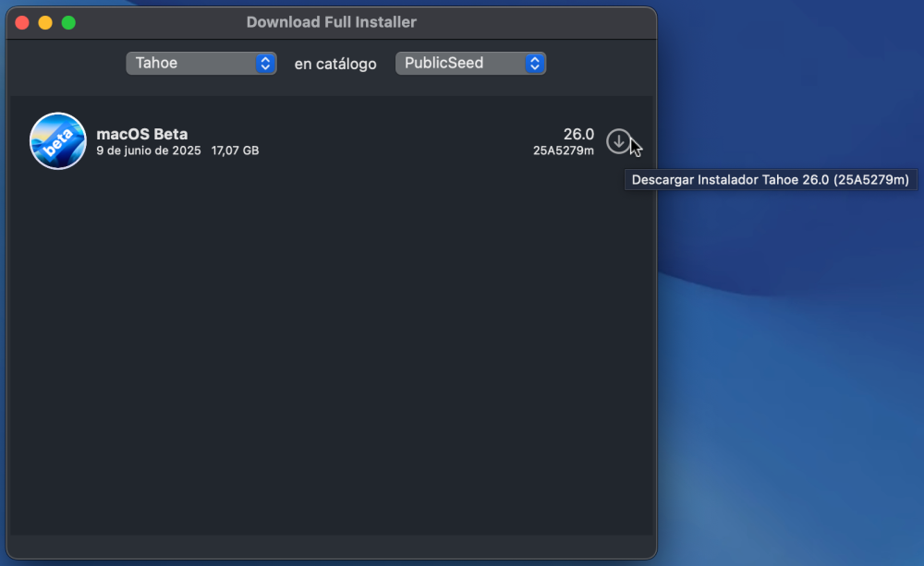Close the Download Full Installer window
Screen dimensions: 924x566
click(22, 23)
